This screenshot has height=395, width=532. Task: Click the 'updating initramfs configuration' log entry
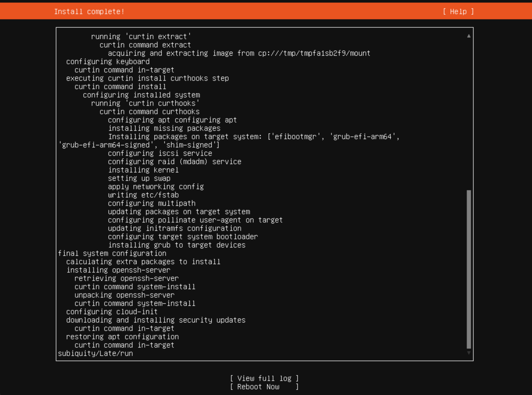[175, 228]
